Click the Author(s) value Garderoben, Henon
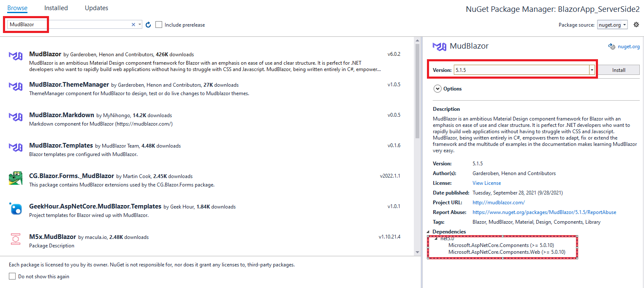This screenshot has width=644, height=288. [x=514, y=173]
